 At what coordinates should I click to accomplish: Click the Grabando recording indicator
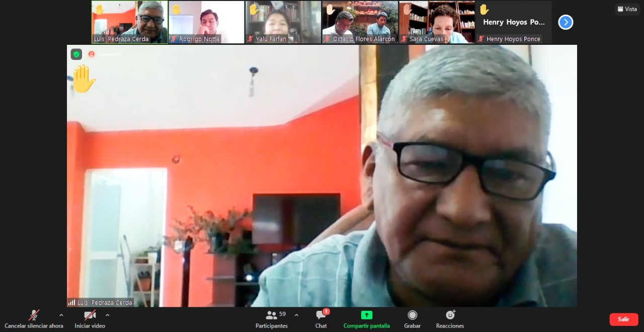pyautogui.click(x=105, y=54)
